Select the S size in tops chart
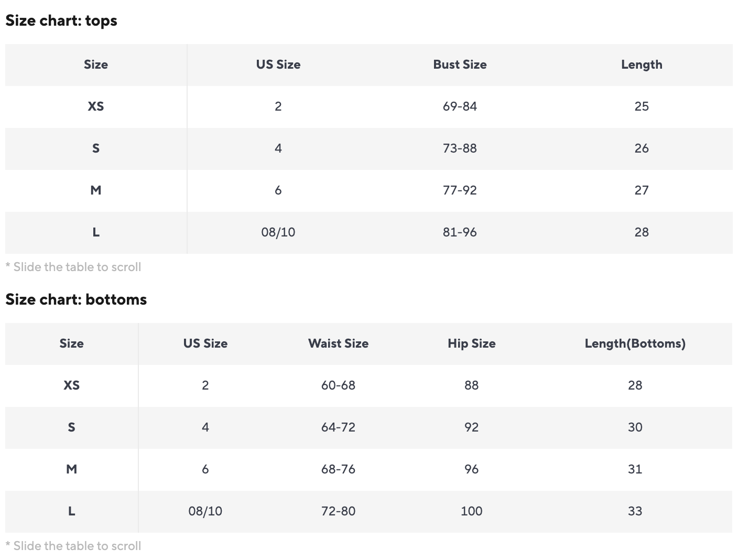The image size is (738, 560). (95, 148)
